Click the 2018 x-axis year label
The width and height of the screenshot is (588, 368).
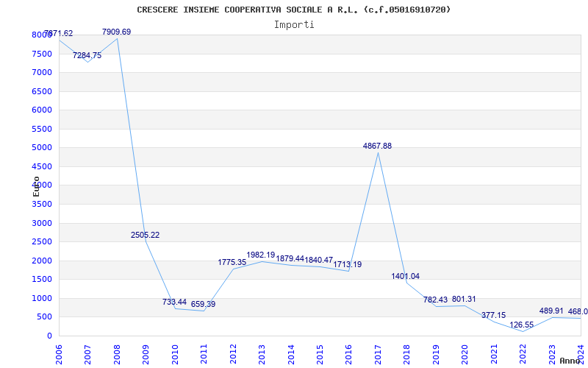coord(406,355)
